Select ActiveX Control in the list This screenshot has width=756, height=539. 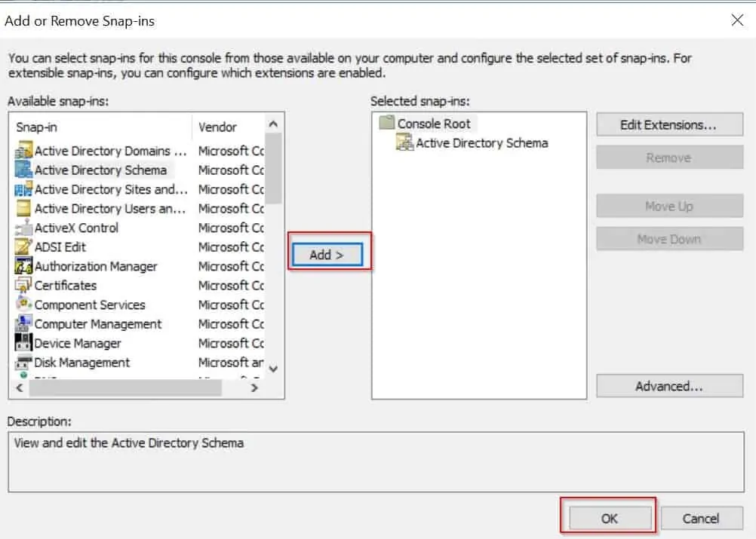point(76,228)
